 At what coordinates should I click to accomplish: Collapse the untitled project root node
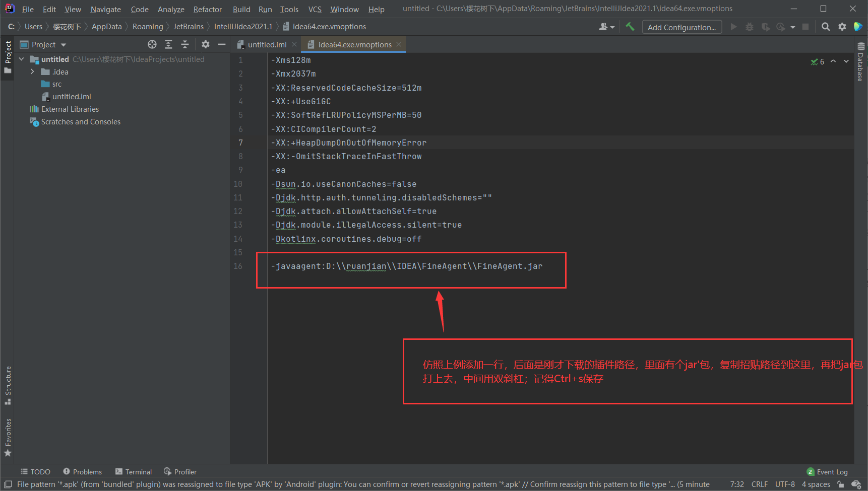click(22, 59)
